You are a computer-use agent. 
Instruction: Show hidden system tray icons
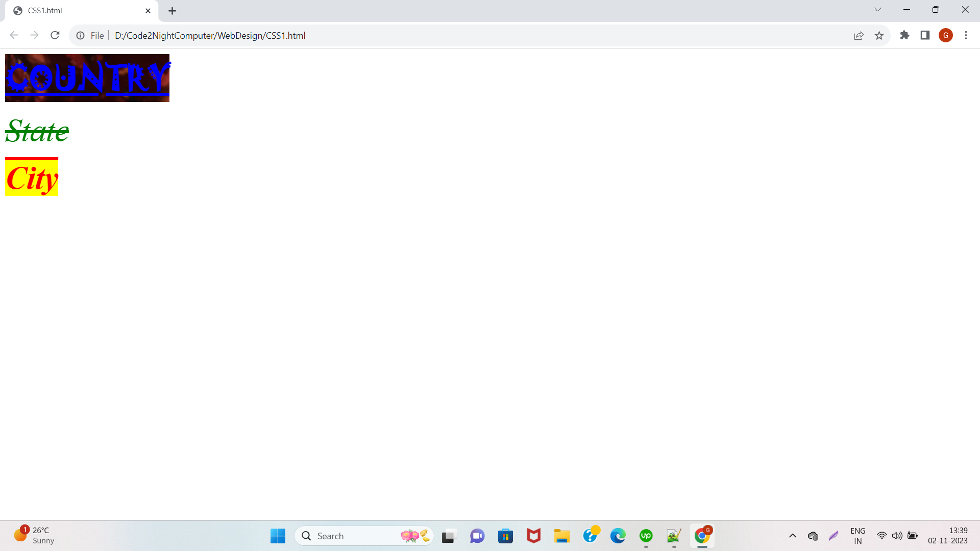click(793, 536)
